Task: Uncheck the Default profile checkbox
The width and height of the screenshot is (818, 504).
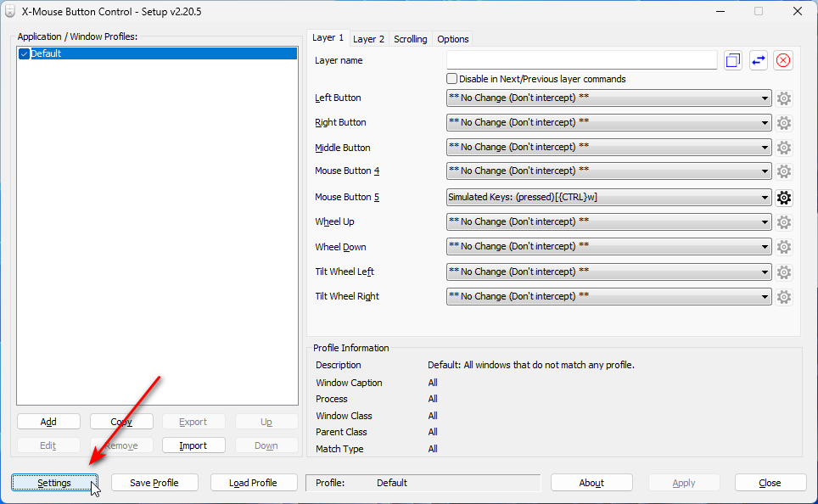Action: (24, 53)
